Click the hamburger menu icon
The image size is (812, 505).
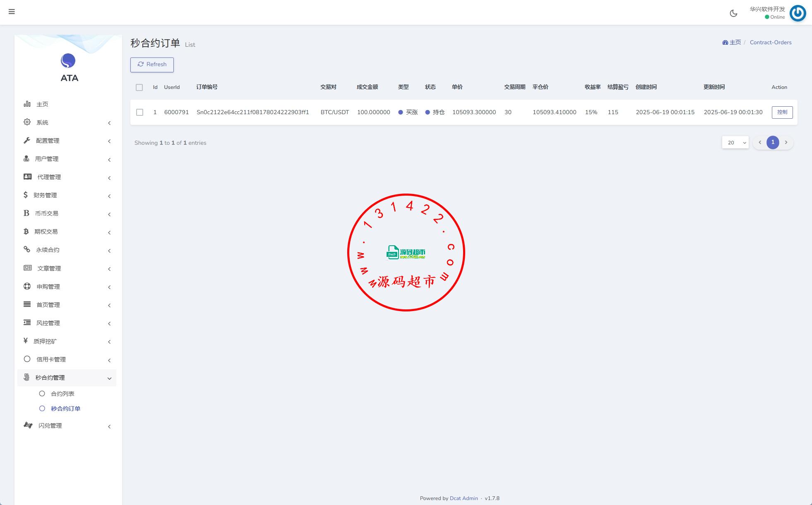point(12,12)
